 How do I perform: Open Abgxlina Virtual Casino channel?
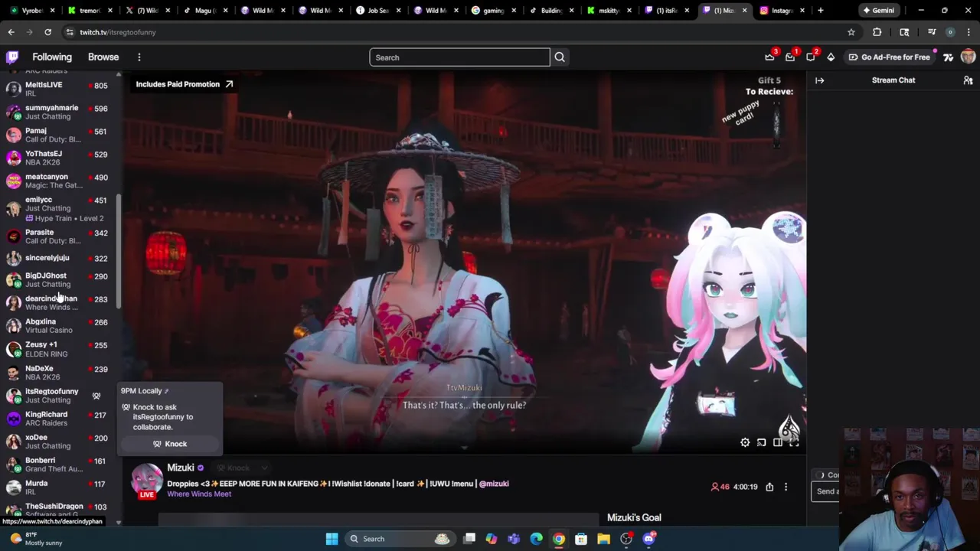click(x=60, y=326)
